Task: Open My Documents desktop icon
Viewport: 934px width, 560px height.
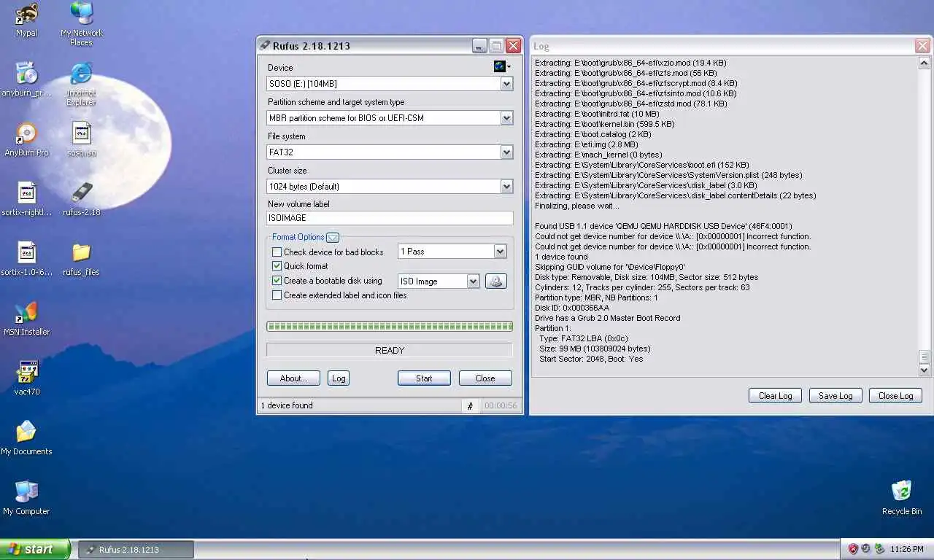Action: tap(26, 438)
